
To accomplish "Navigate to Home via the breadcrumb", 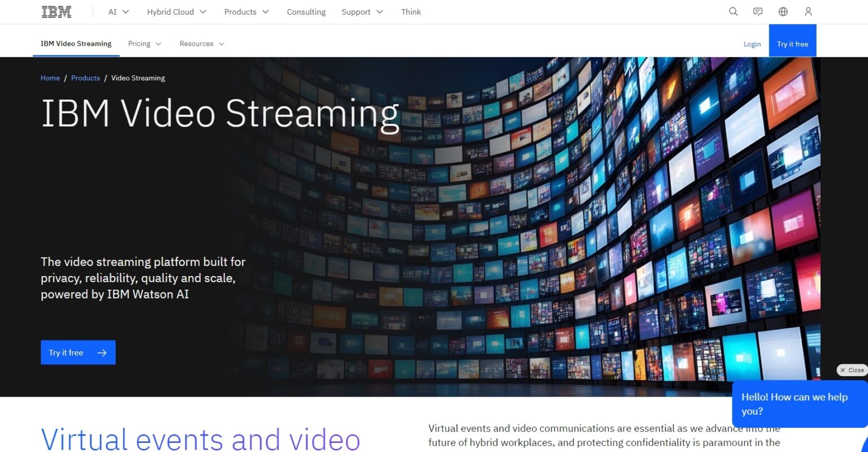I will point(50,78).
